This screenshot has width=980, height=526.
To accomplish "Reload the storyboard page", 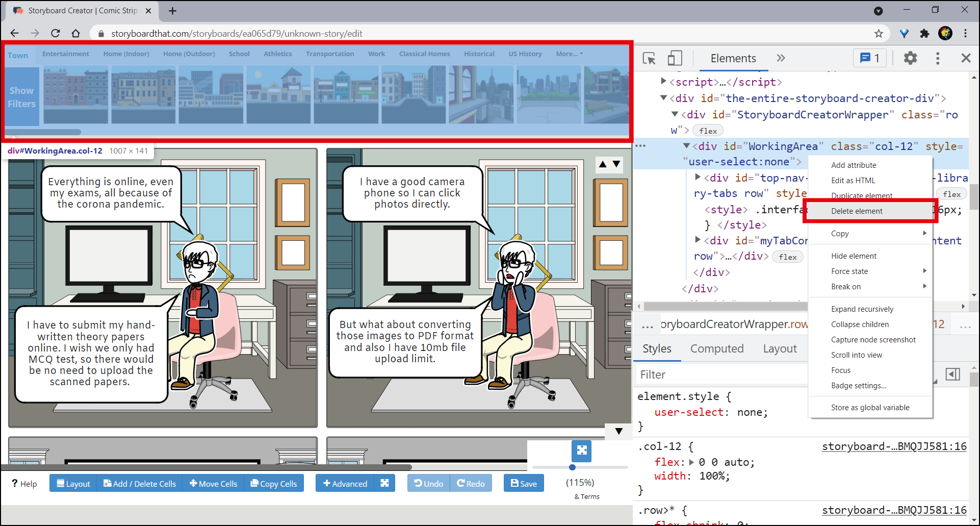I will tap(56, 33).
